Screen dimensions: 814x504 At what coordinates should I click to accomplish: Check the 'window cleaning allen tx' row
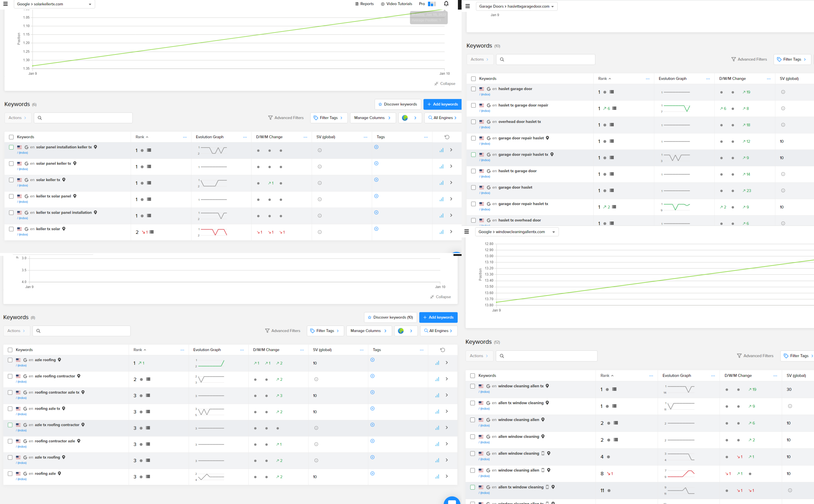tap(473, 386)
